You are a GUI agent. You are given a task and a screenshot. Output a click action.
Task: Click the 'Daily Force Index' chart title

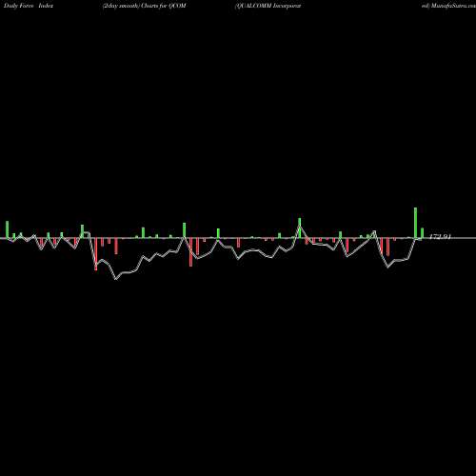[29, 6]
